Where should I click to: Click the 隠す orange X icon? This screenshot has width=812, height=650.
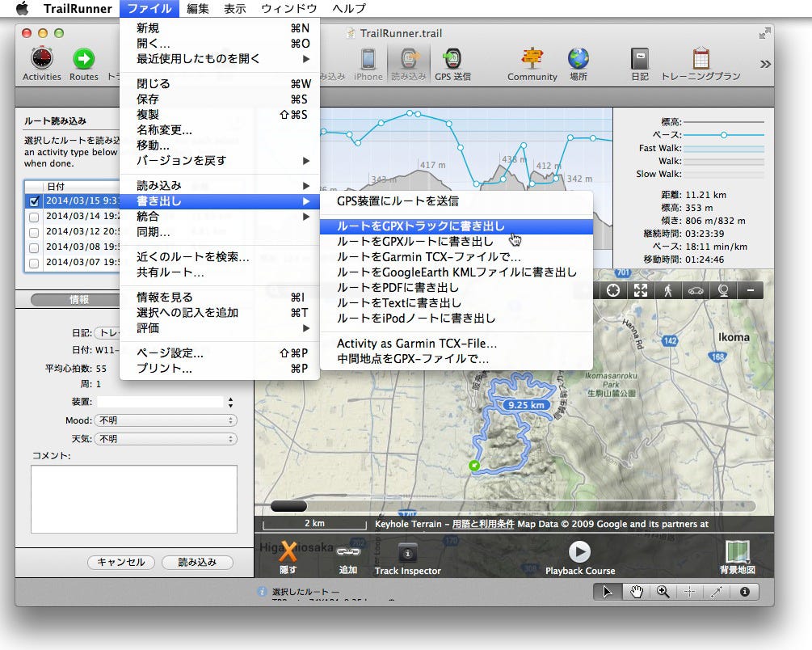click(288, 552)
